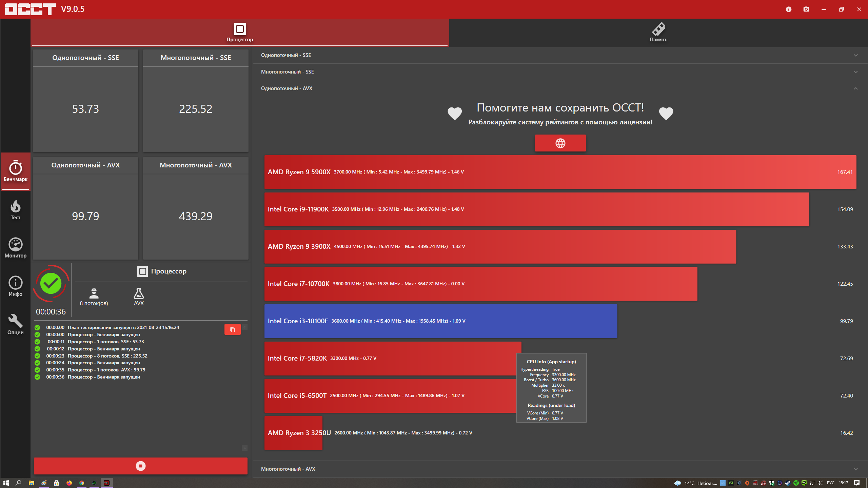The width and height of the screenshot is (868, 488).
Task: Take a screenshot with the camera icon
Action: [x=806, y=9]
